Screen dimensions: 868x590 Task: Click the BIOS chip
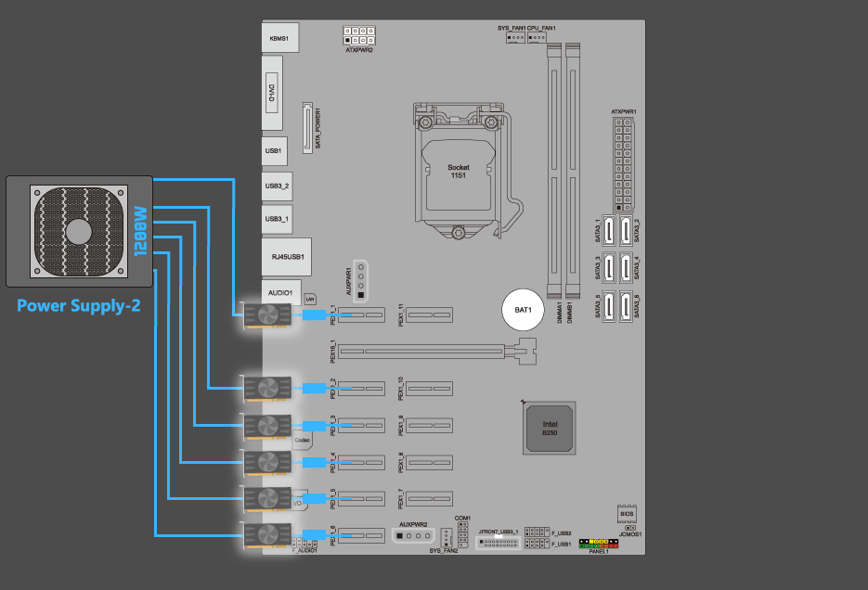(x=627, y=514)
